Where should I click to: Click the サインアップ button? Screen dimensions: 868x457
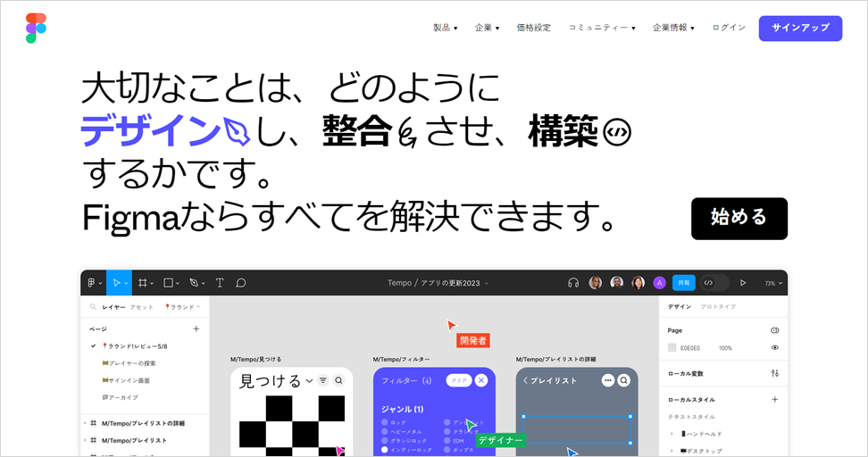(800, 29)
